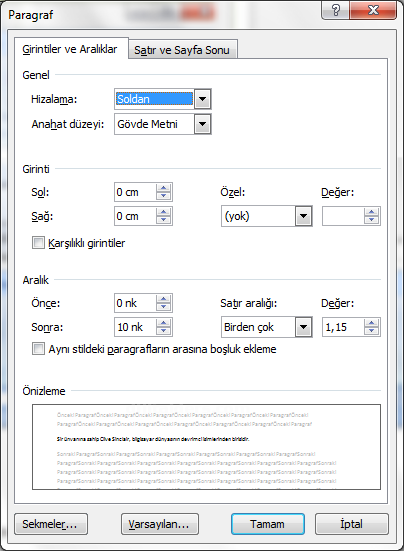Click the Varsayılan... button

[x=160, y=524]
